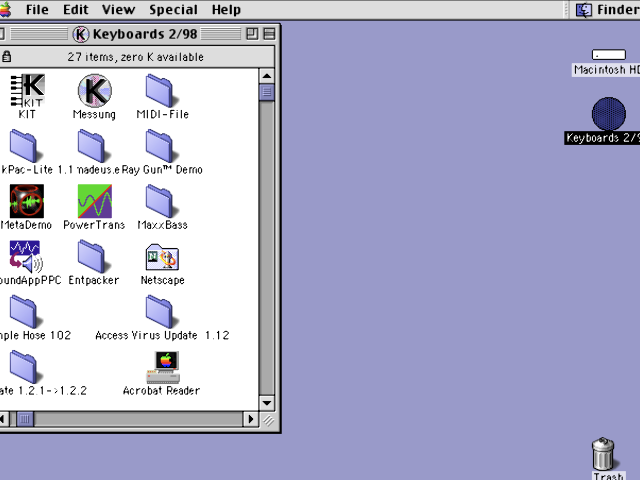
Task: Open the Ray Gun Demo folder
Action: coord(162,146)
